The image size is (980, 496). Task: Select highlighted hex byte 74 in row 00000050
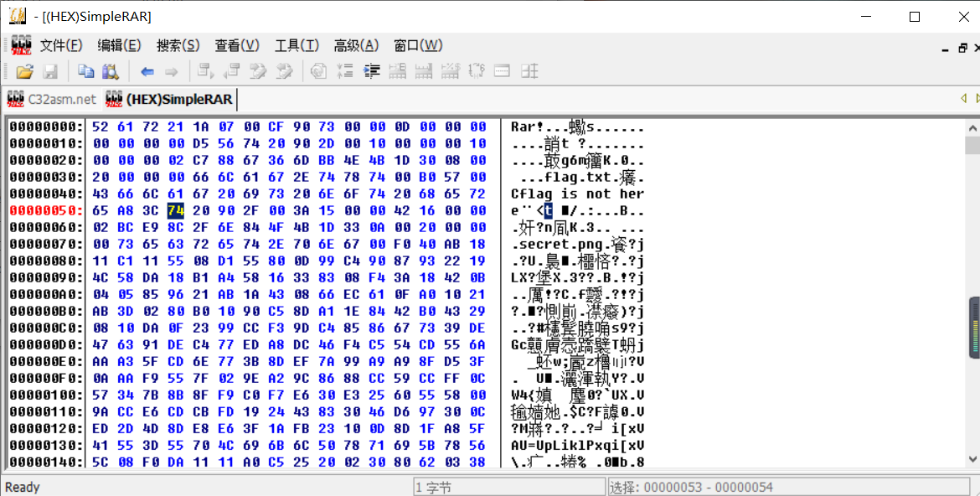(x=176, y=211)
